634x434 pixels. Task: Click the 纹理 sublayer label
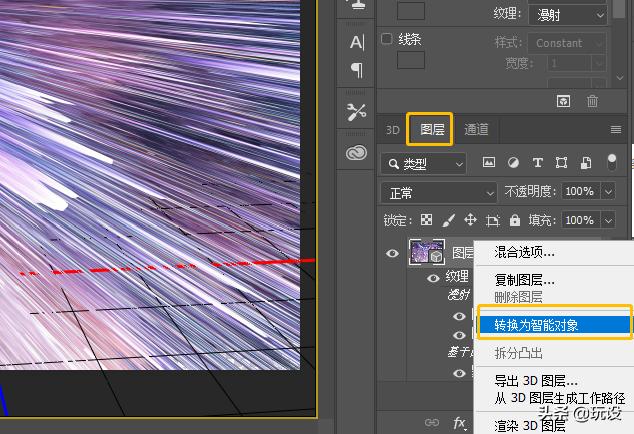click(457, 277)
